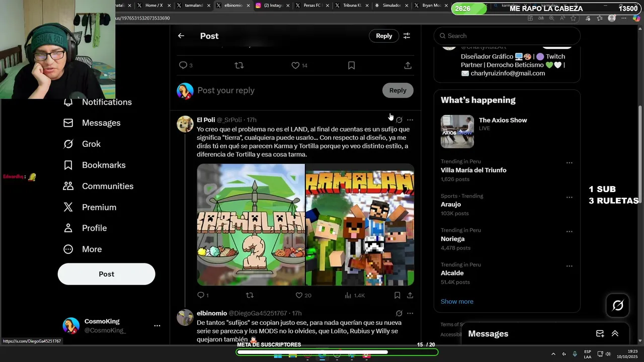Repost El Poli's reply
The height and width of the screenshot is (362, 644).
tap(250, 295)
